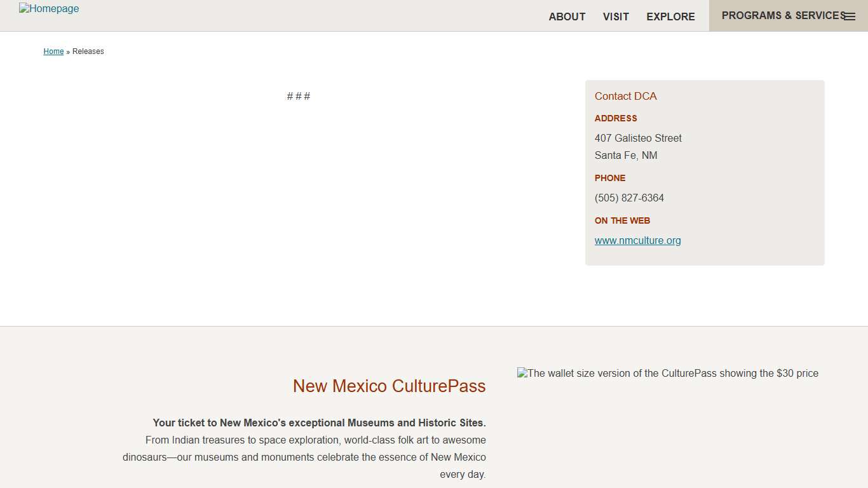Click the phone number (505) 827-6364

point(629,198)
